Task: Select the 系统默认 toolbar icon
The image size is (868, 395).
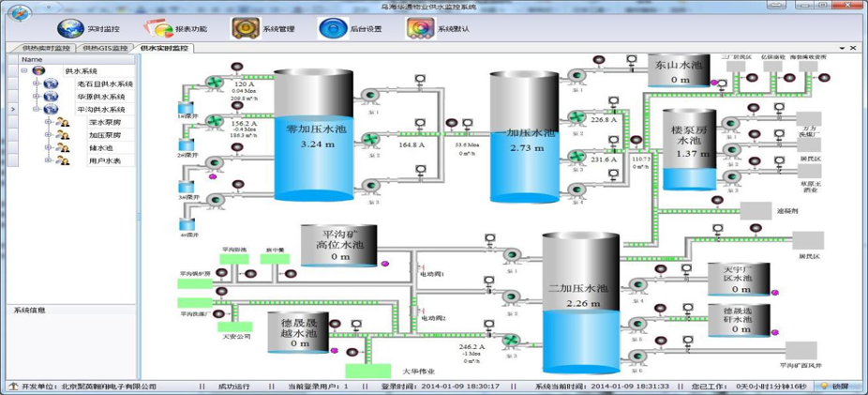Action: click(419, 28)
